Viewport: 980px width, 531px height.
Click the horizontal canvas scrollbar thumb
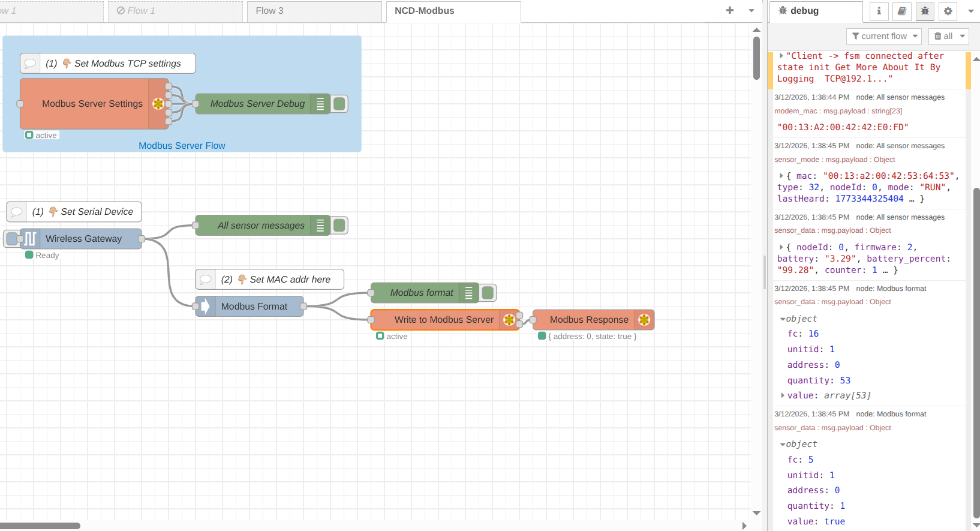tap(40, 526)
